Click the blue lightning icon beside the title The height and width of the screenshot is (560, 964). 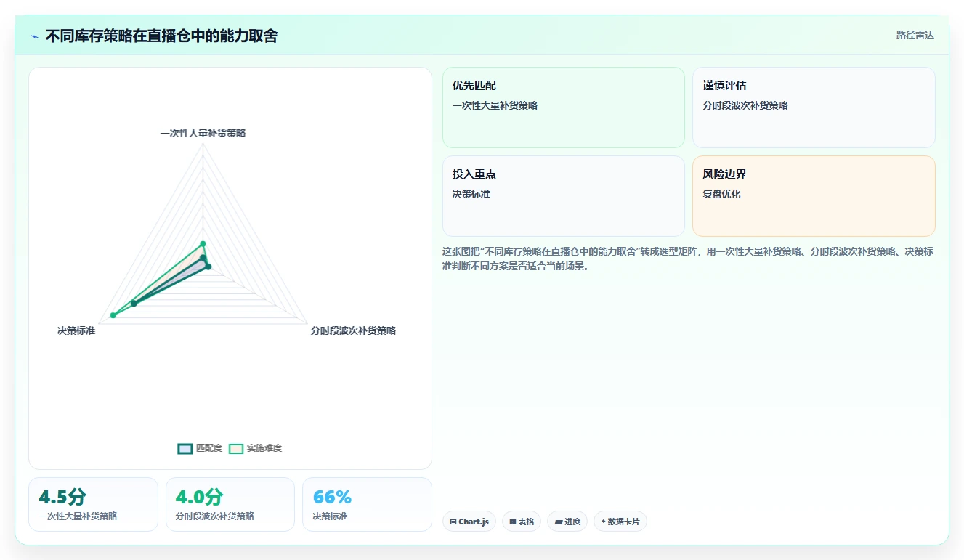point(34,36)
